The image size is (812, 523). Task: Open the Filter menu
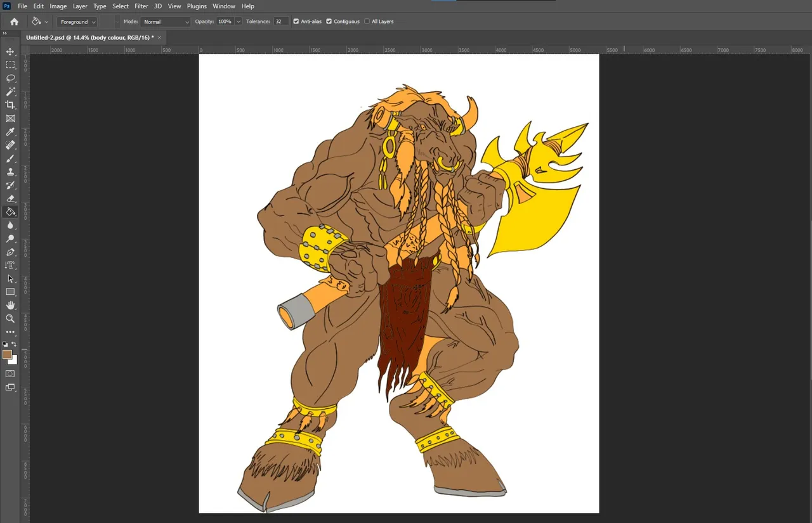[141, 6]
